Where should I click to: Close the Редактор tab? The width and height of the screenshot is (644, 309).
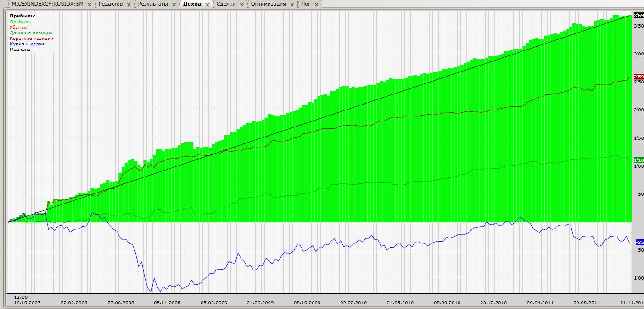[129, 4]
